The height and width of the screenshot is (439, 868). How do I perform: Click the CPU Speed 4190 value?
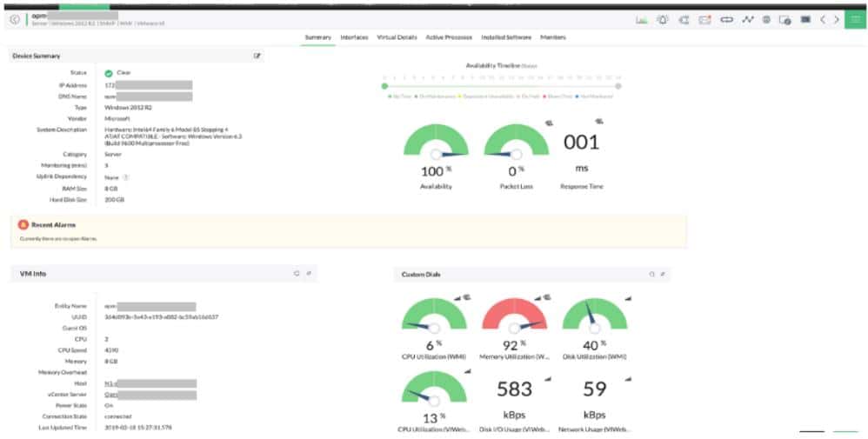pyautogui.click(x=110, y=350)
